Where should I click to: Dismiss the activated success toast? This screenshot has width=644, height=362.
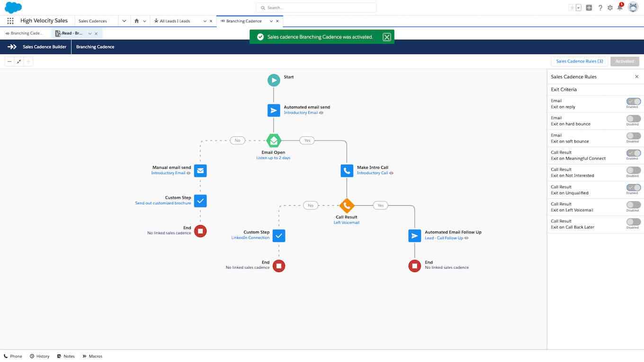point(387,37)
